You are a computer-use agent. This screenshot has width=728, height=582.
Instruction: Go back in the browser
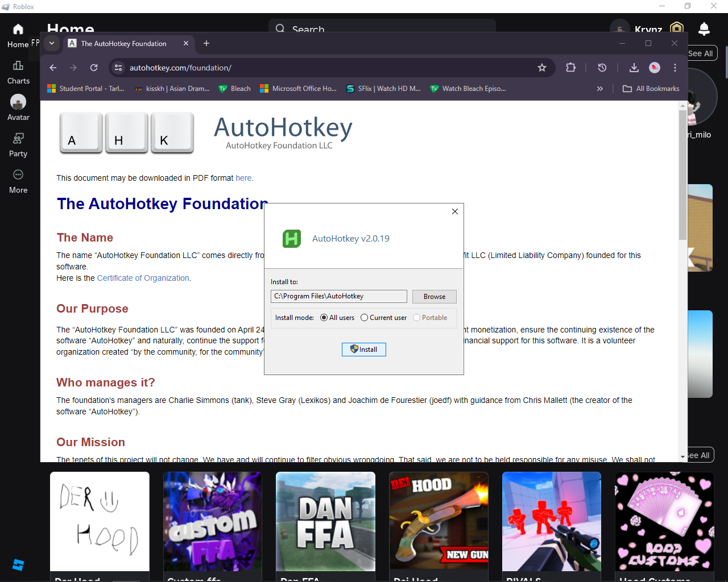(x=53, y=68)
